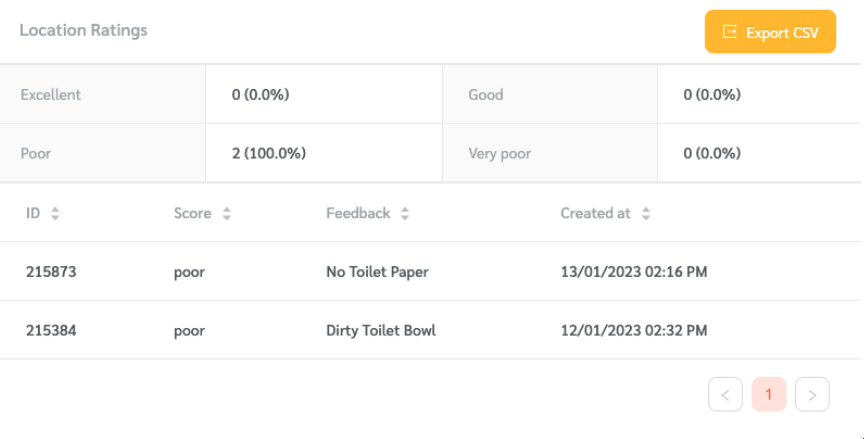The image size is (864, 439).
Task: Select the No Toilet Paper feedback cell
Action: (x=377, y=272)
